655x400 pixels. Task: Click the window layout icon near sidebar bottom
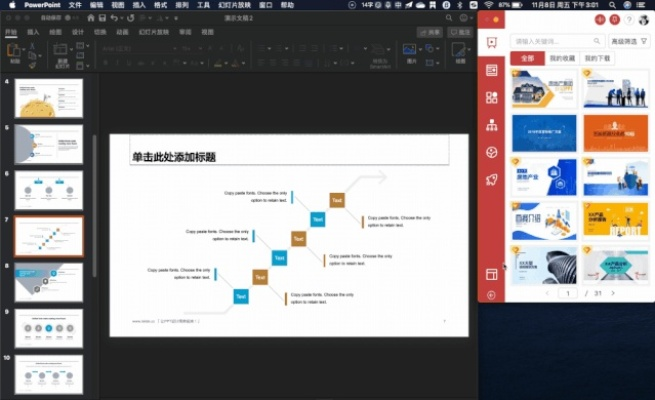pos(491,274)
